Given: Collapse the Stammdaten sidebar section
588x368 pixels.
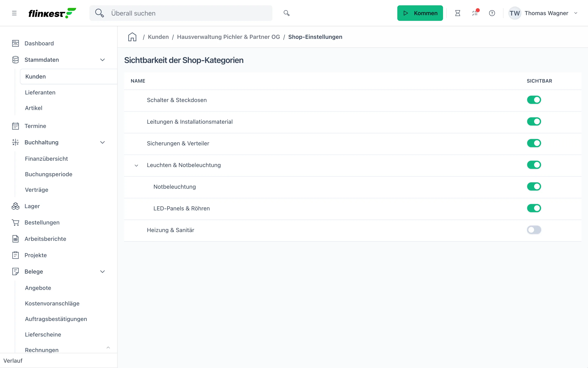Looking at the screenshot, I should click(x=102, y=60).
